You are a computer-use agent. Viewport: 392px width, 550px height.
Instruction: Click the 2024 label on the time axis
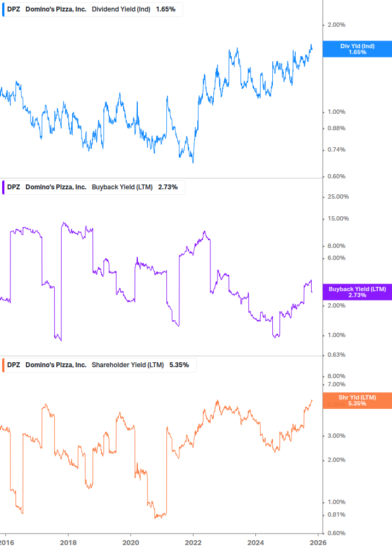pyautogui.click(x=256, y=542)
